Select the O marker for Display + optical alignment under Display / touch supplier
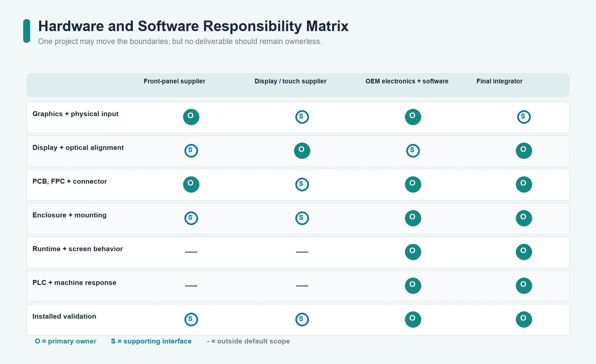This screenshot has height=364, width=596. point(302,151)
